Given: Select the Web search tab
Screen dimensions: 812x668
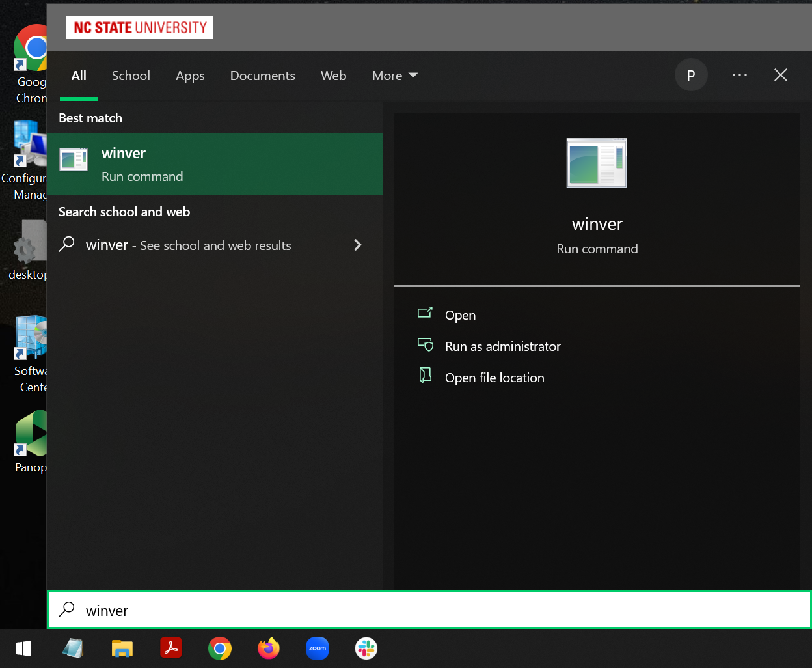Looking at the screenshot, I should 333,76.
